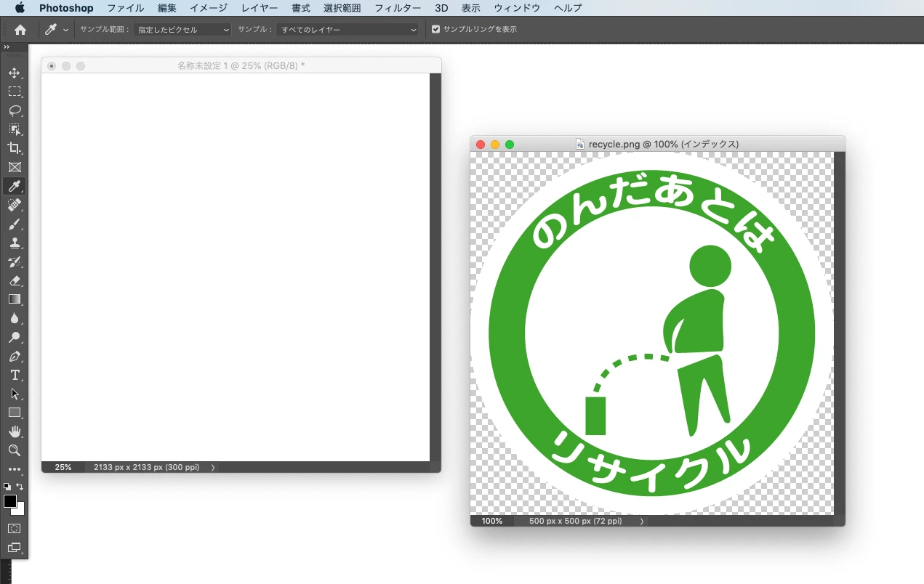Select the Eraser tool
This screenshot has height=584, width=924.
[15, 280]
